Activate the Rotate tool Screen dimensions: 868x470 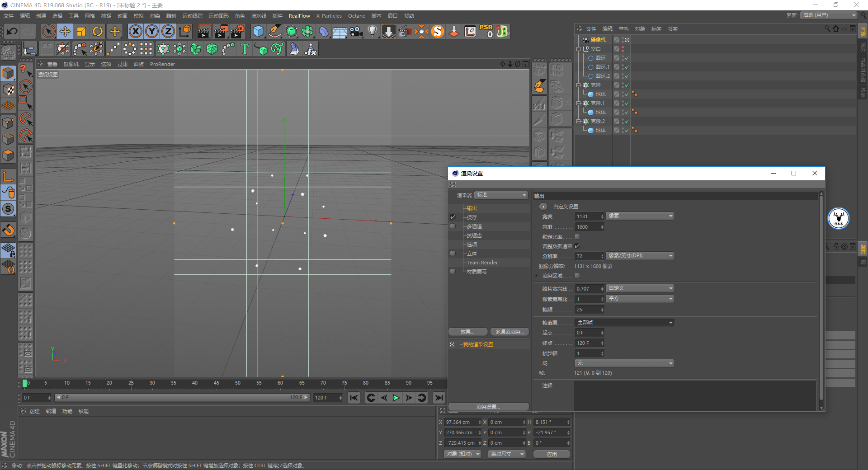tap(98, 31)
